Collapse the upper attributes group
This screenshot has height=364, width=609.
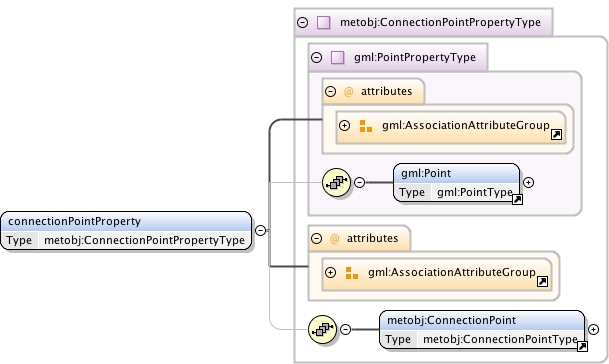[331, 91]
